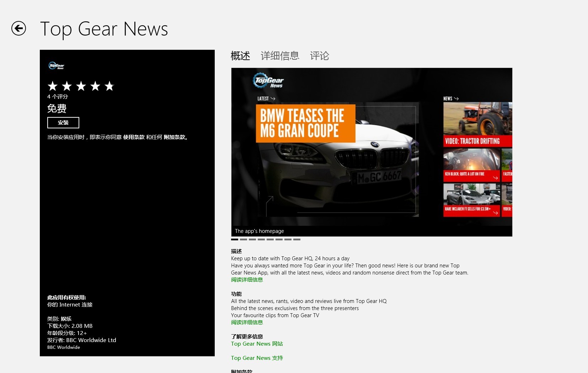Click the 功能 section heading
588x373 pixels.
[236, 294]
